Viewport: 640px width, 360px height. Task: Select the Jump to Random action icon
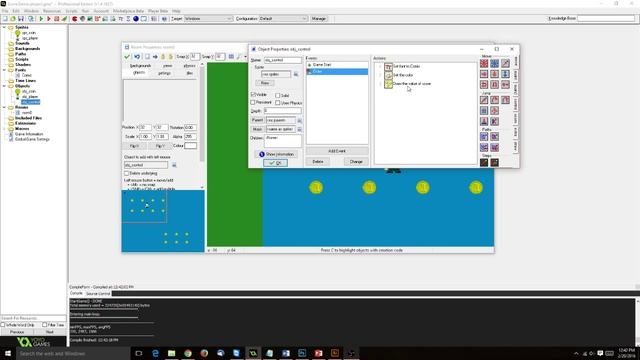point(505,100)
